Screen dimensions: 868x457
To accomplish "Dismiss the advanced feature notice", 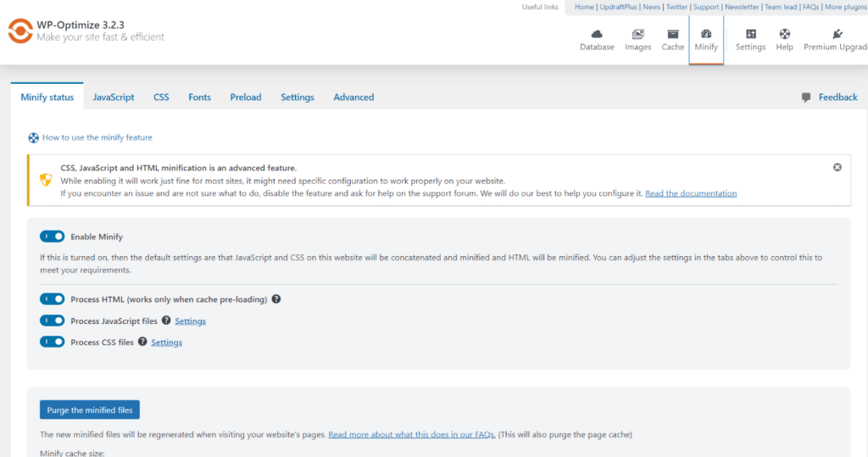I will (x=837, y=167).
